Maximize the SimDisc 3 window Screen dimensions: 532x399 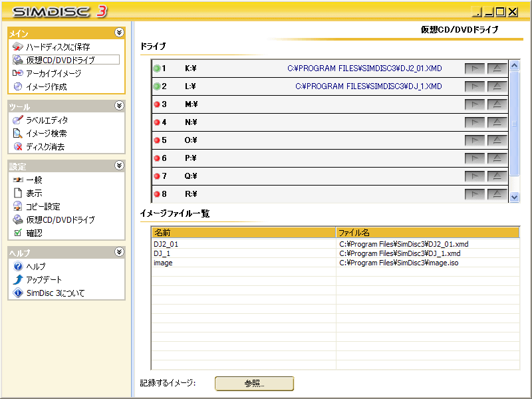pos(500,12)
